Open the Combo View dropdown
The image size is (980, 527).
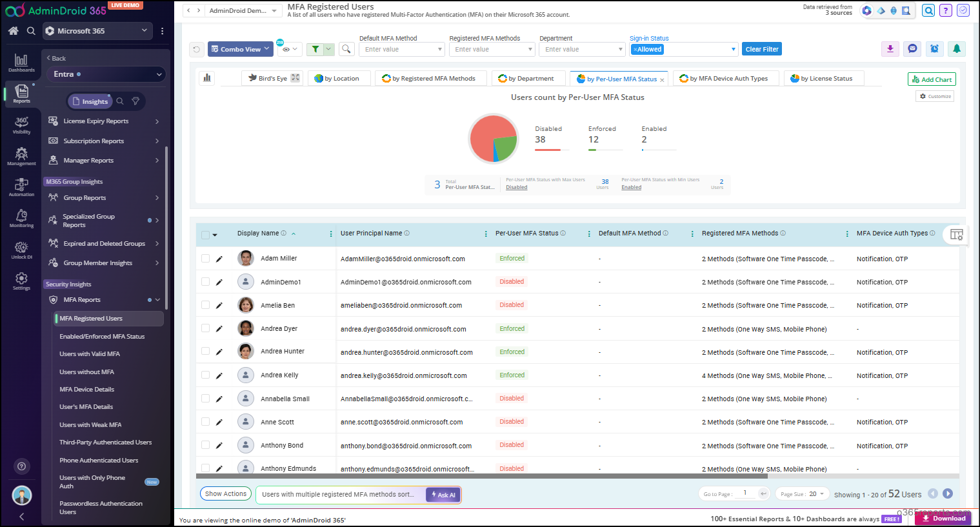click(x=240, y=49)
